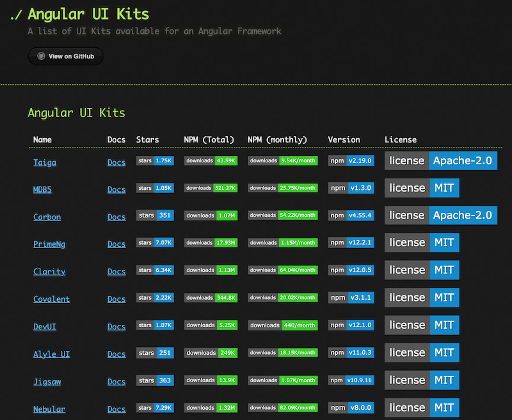The image size is (512, 420).
Task: Click Clarity stars 6.34K badge
Action: click(155, 270)
